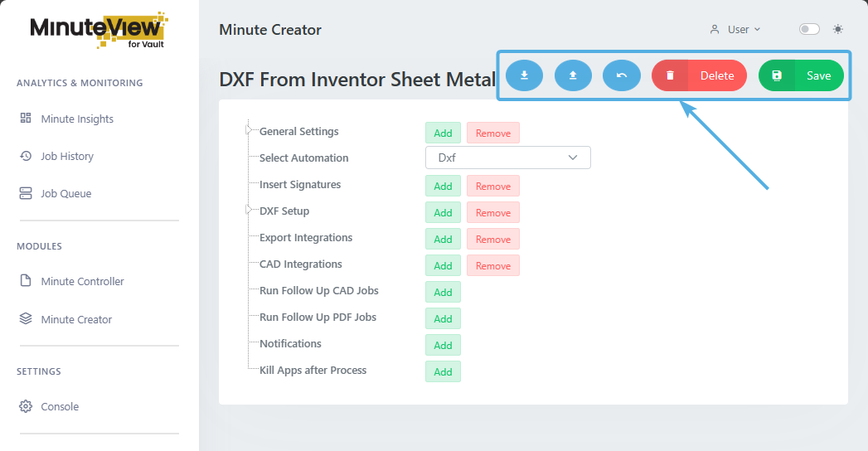Viewport: 868px width, 451px height.
Task: Click Add for Kill Apps after Process
Action: [443, 372]
